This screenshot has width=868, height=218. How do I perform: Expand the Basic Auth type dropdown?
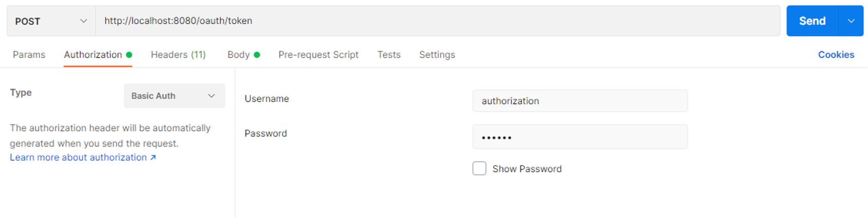pyautogui.click(x=174, y=96)
